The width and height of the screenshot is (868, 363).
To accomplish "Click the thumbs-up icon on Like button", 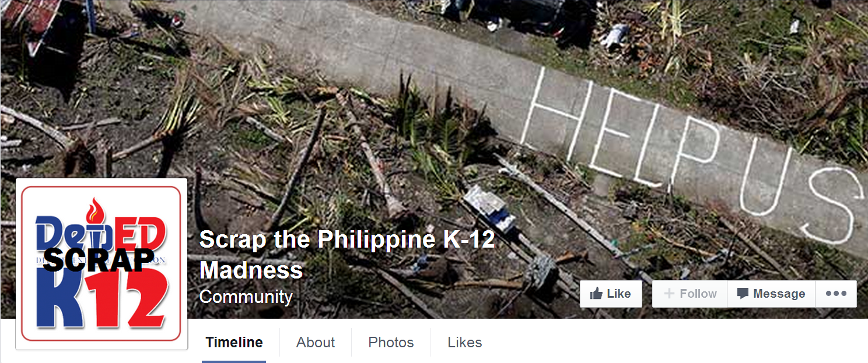I will 596,294.
